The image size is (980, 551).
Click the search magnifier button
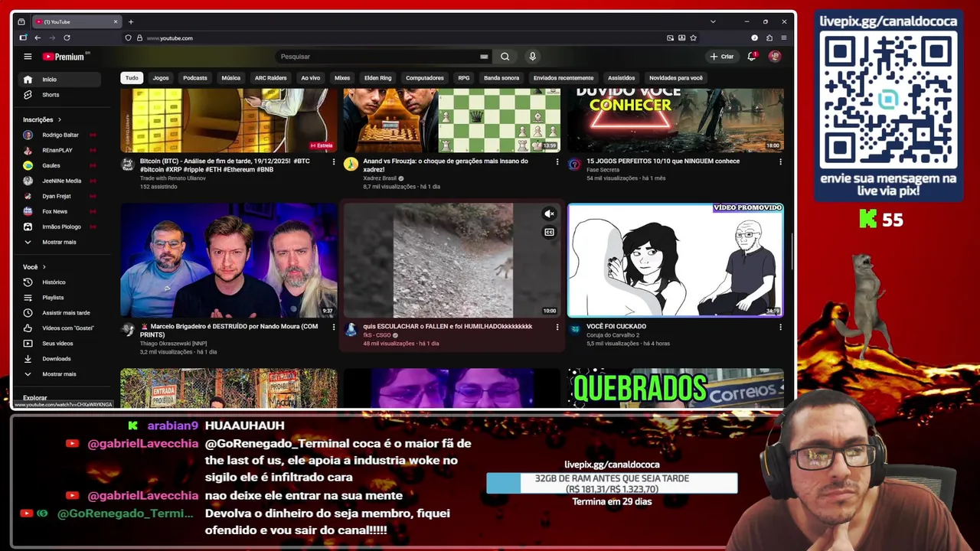[505, 57]
